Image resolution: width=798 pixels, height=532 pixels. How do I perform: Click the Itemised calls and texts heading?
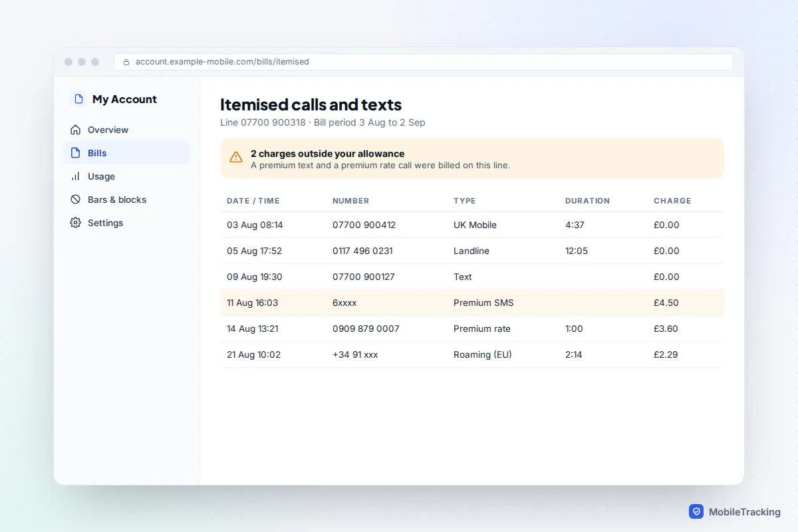(x=311, y=104)
